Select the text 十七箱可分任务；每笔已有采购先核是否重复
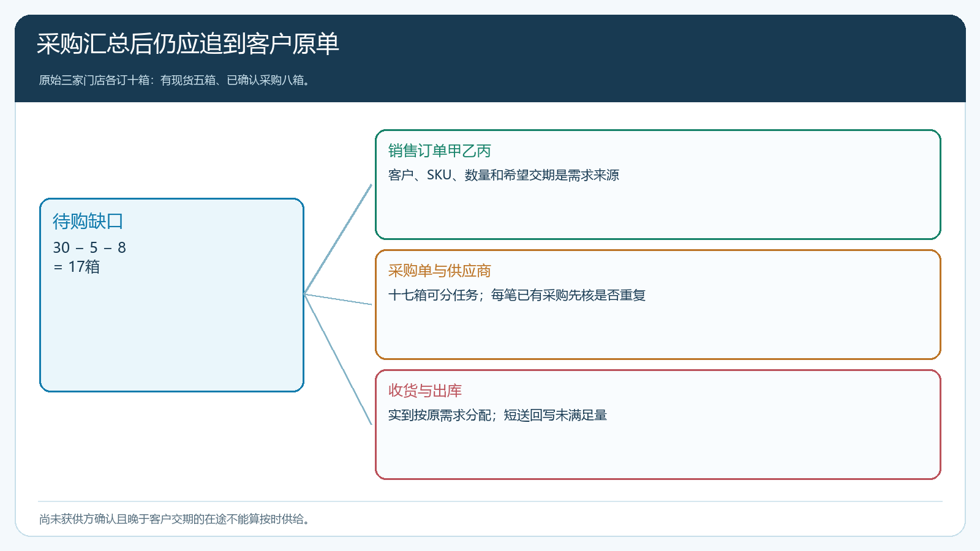 tap(517, 295)
